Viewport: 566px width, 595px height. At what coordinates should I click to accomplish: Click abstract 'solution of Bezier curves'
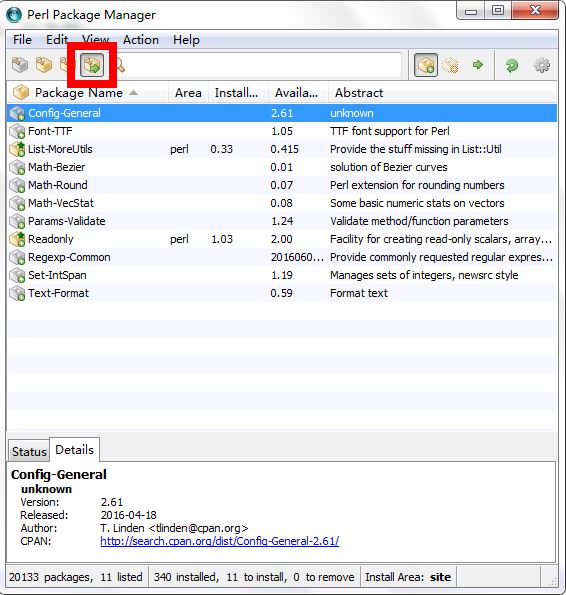point(388,167)
